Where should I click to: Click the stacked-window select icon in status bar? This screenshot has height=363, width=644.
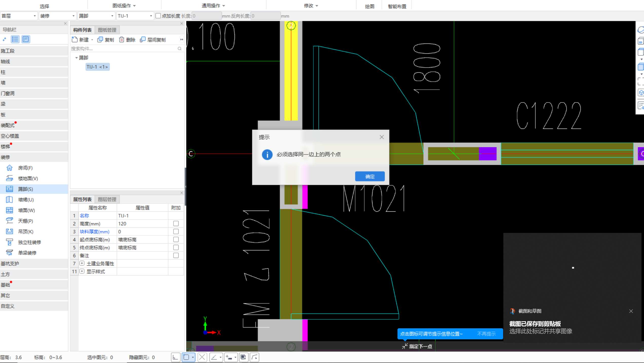tap(243, 357)
